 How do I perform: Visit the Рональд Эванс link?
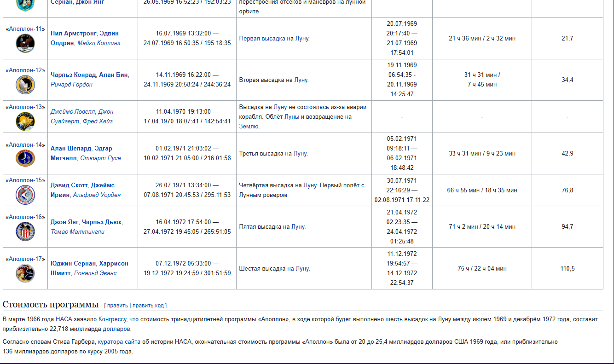[x=95, y=273]
